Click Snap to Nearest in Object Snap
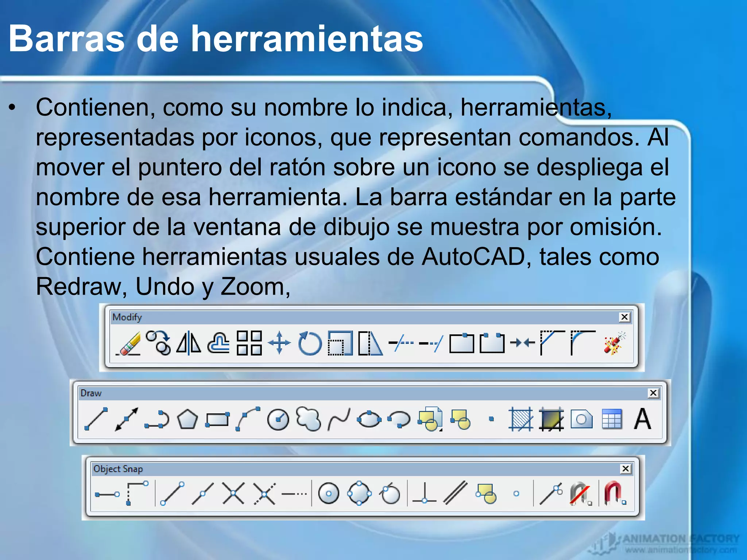Screen dimensions: 747x560 tap(551, 493)
